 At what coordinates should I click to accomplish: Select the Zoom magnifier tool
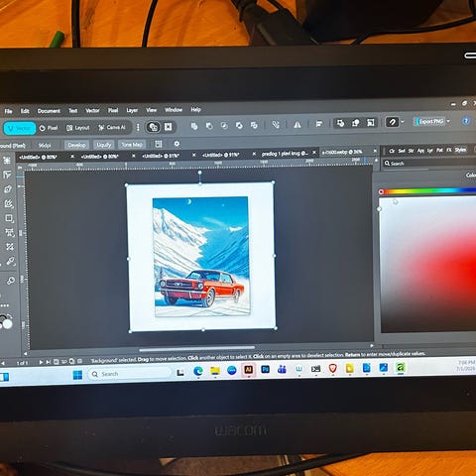pos(11,281)
